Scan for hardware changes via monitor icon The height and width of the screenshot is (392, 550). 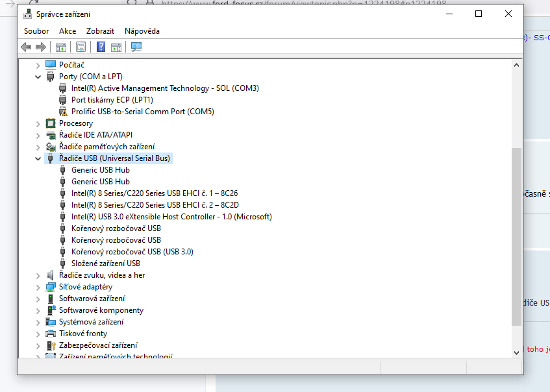[x=136, y=47]
